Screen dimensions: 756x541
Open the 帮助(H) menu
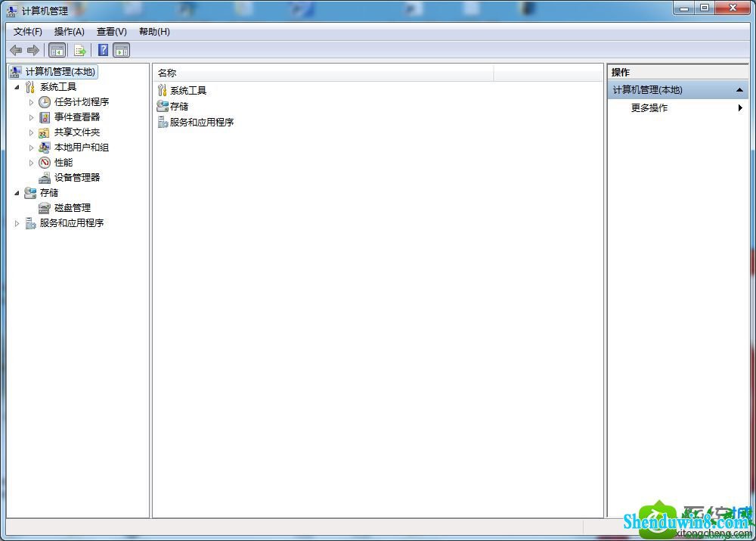pos(154,32)
